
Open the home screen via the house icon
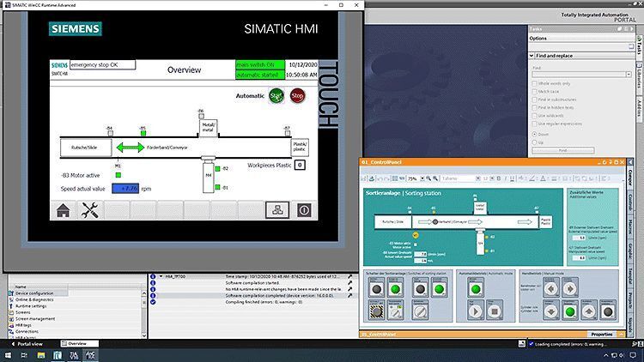(63, 210)
